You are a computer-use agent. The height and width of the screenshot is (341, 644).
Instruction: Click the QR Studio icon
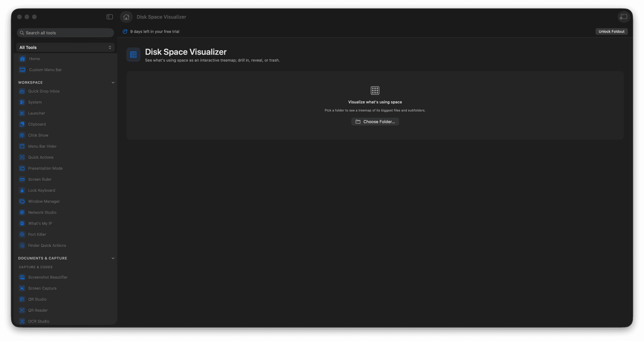click(x=22, y=299)
